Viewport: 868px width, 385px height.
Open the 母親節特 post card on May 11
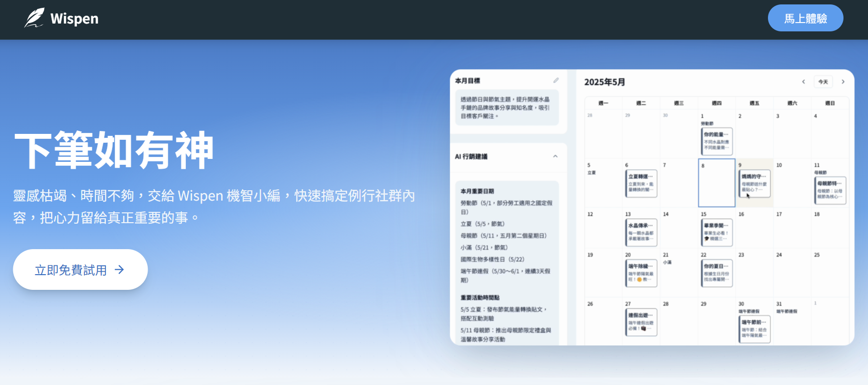[x=830, y=190]
